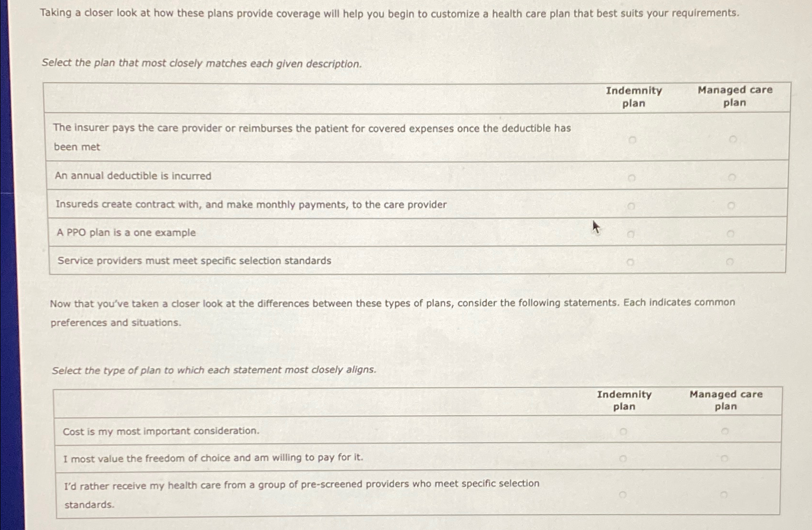Select Managed care plan for the deductible reimbursement description
This screenshot has height=530, width=812.
[732, 140]
